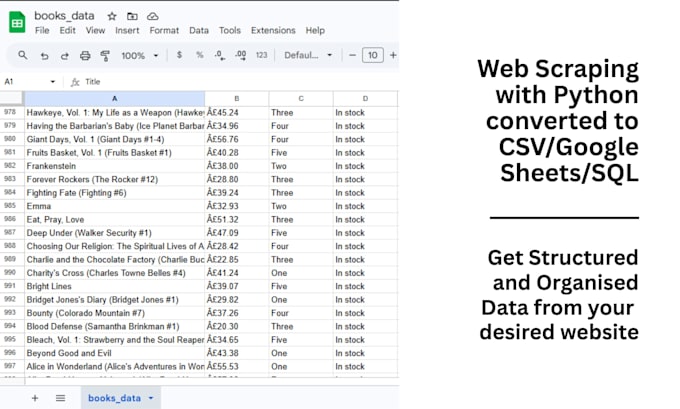Select column C header
The height and width of the screenshot is (409, 680).
tap(301, 99)
